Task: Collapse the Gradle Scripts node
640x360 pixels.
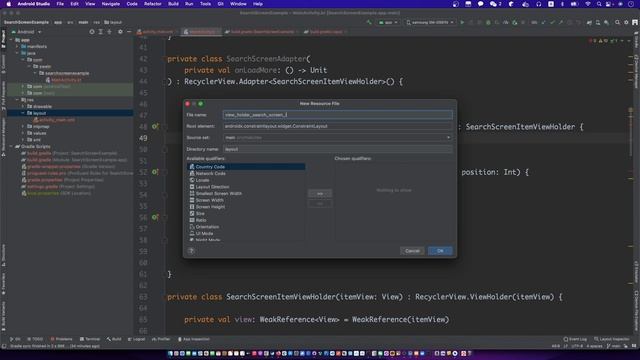Action: tap(11, 147)
